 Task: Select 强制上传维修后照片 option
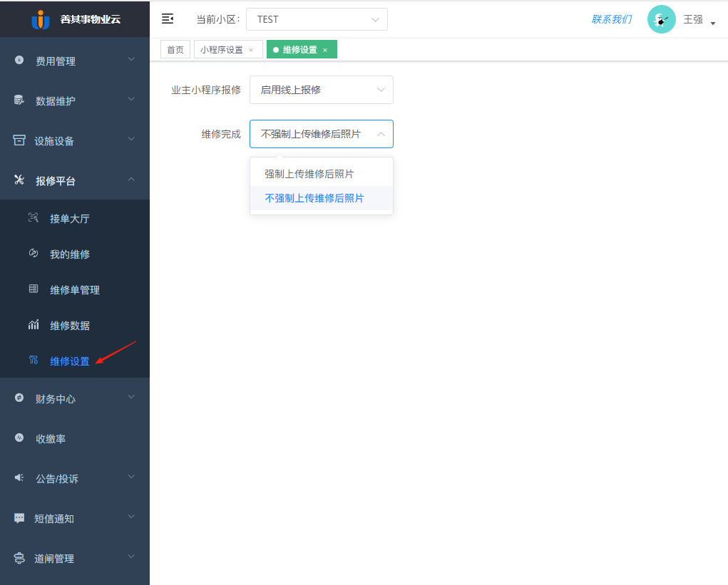pyautogui.click(x=309, y=174)
